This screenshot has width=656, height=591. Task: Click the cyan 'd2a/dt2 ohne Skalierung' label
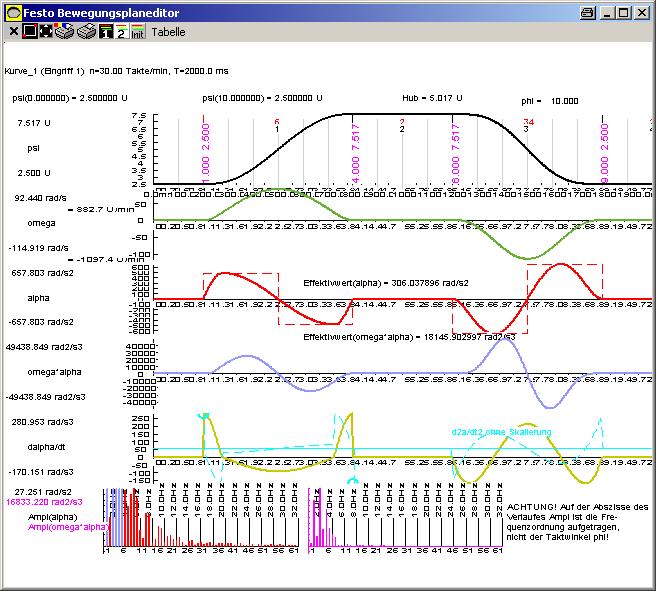[501, 432]
